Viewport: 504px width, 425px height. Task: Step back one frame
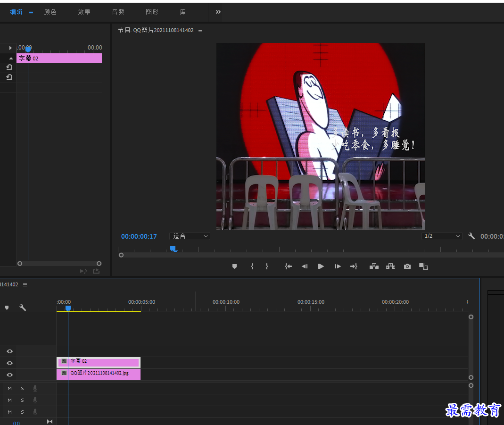pyautogui.click(x=305, y=267)
